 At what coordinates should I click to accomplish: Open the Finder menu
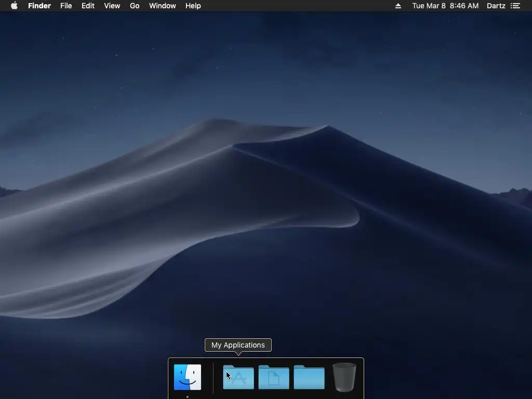[x=39, y=6]
